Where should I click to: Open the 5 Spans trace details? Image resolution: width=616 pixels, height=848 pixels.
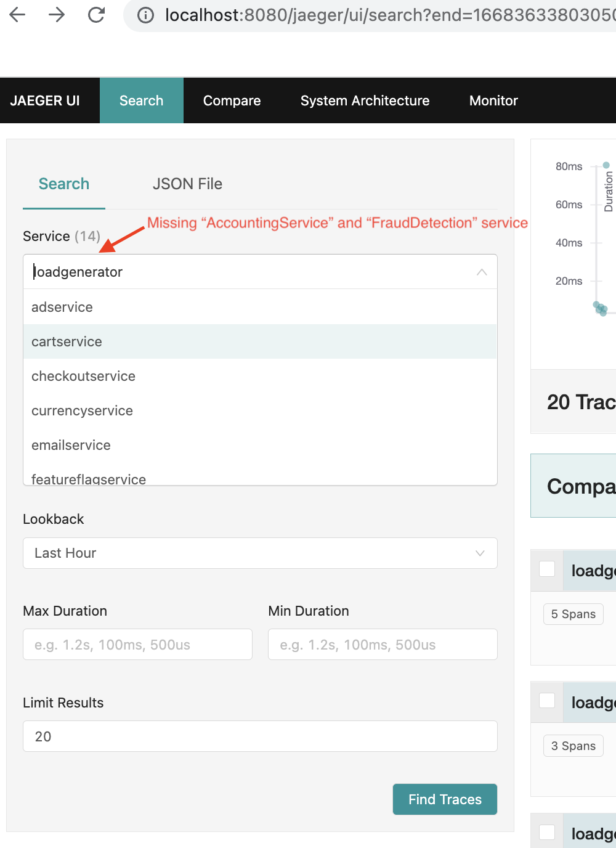[572, 614]
